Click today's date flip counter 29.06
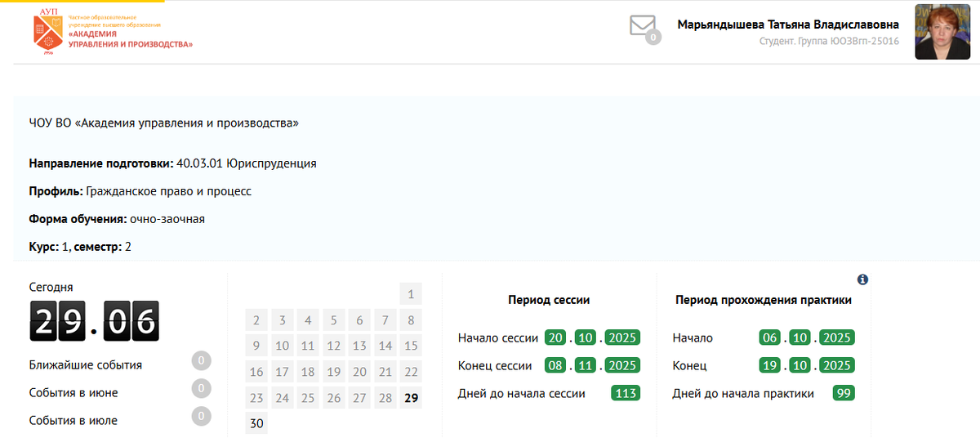Screen dimensions: 980x438 [x=94, y=321]
